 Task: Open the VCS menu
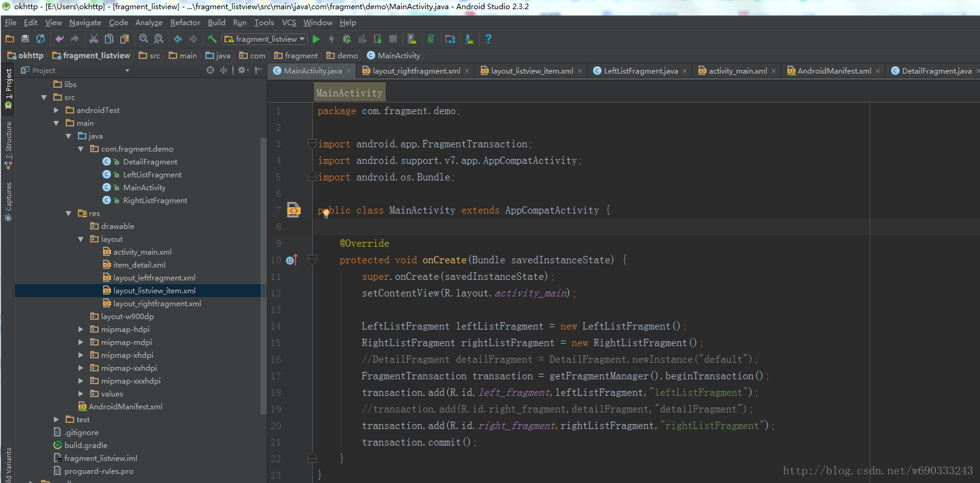pos(289,23)
